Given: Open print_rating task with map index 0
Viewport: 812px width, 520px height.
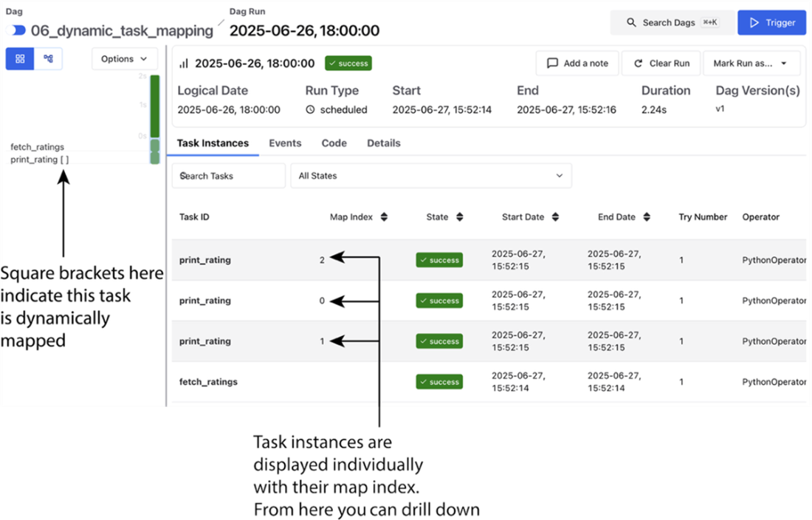Looking at the screenshot, I should click(205, 301).
